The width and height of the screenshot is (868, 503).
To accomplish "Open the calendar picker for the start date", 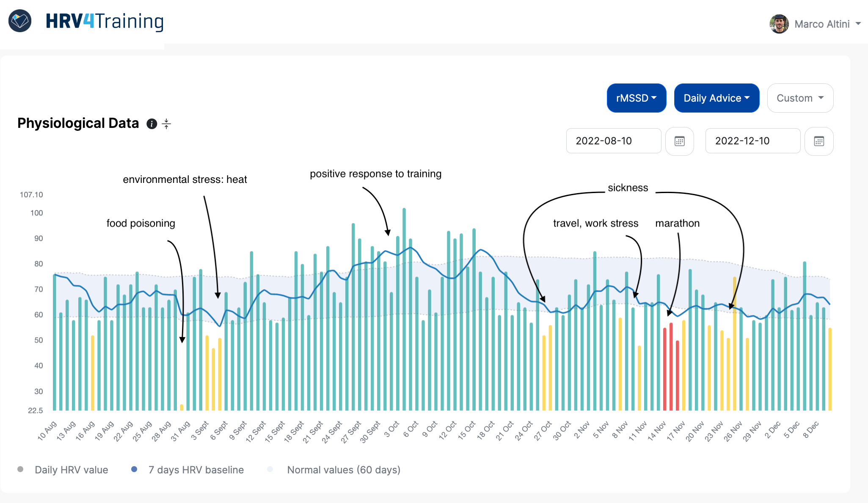I will click(x=680, y=141).
